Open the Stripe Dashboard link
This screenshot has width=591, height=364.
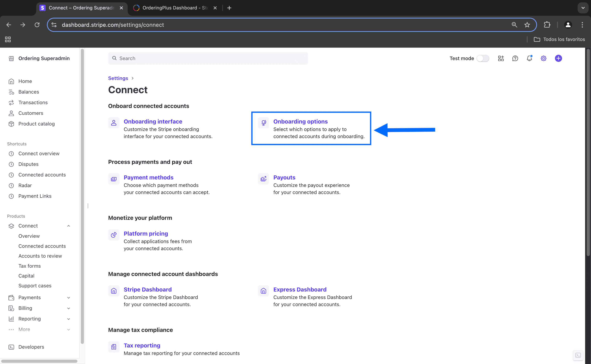[x=148, y=289]
